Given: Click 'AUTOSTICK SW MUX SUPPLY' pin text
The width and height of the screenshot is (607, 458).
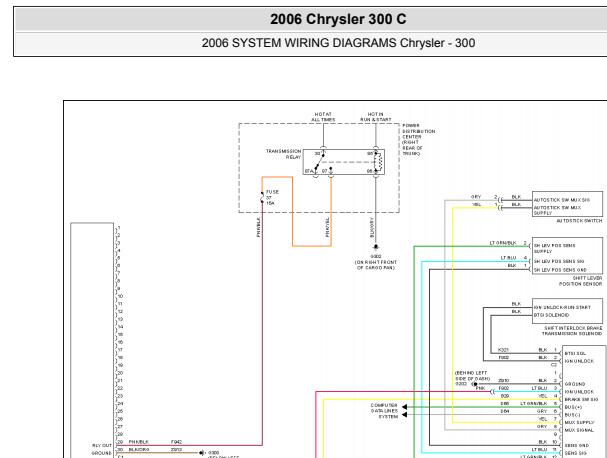Looking at the screenshot, I should (557, 210).
